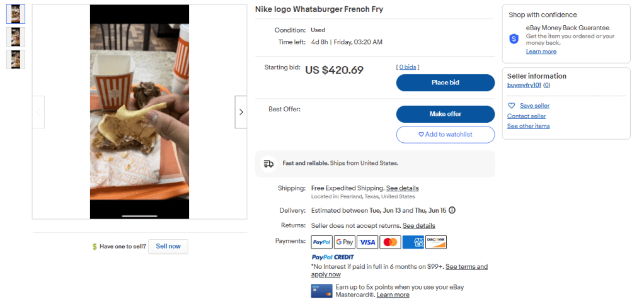Select the second image thumbnail

(15, 37)
